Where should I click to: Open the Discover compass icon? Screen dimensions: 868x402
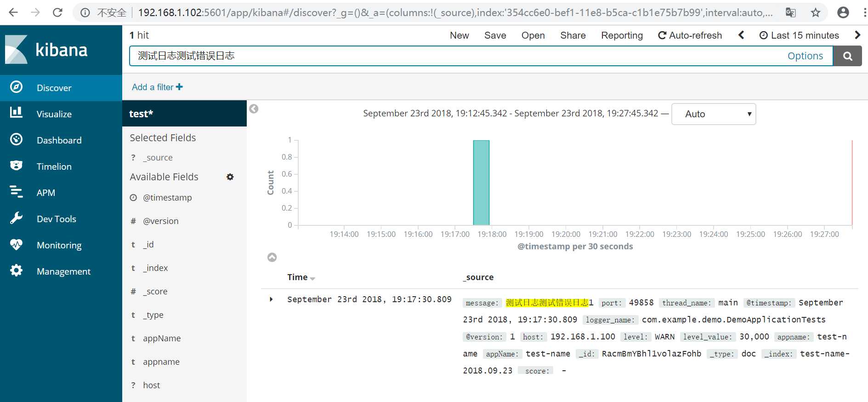[17, 87]
